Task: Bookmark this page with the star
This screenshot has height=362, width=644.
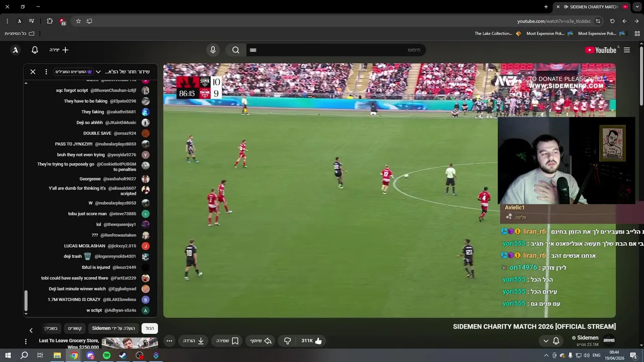Action: tap(78, 21)
